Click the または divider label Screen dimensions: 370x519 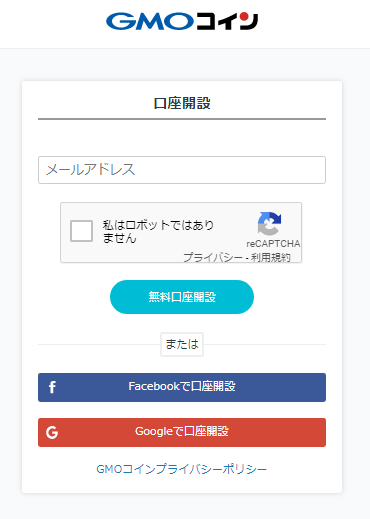pyautogui.click(x=182, y=344)
